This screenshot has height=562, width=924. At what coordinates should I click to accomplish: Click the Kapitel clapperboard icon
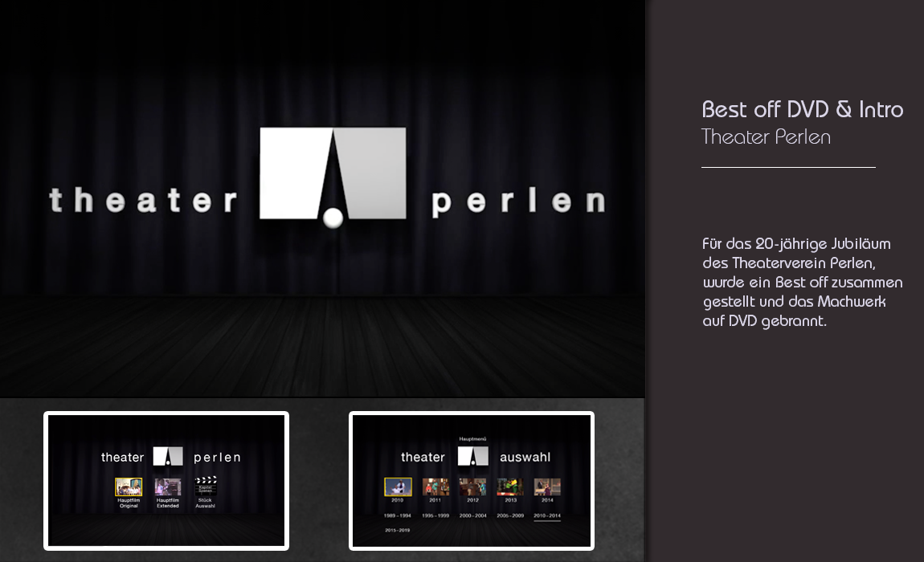click(x=206, y=485)
